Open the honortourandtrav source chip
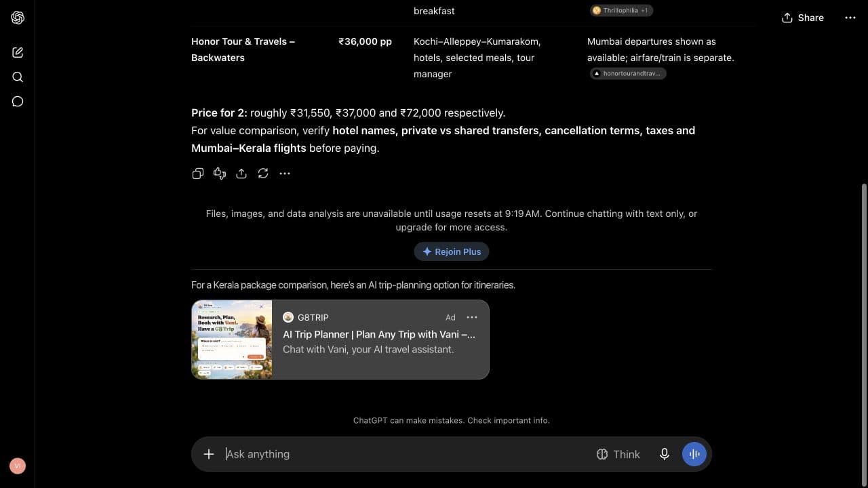 tap(628, 73)
